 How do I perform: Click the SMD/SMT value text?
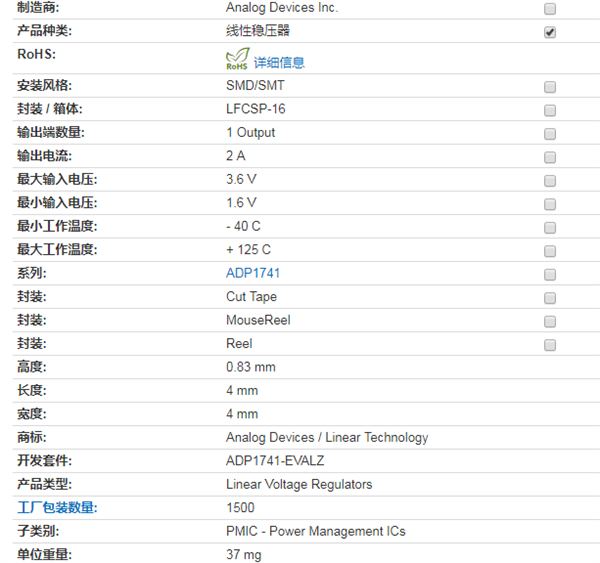point(255,85)
